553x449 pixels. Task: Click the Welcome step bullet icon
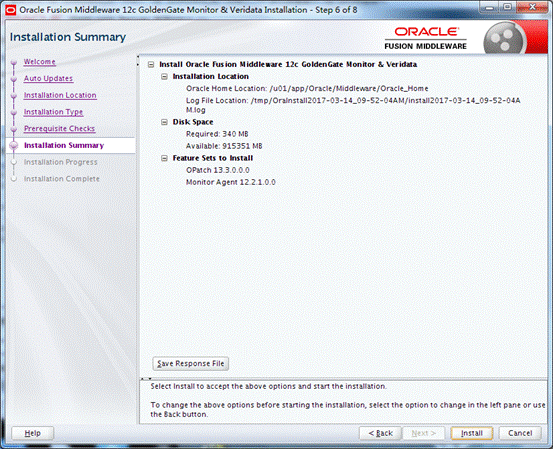(x=14, y=63)
